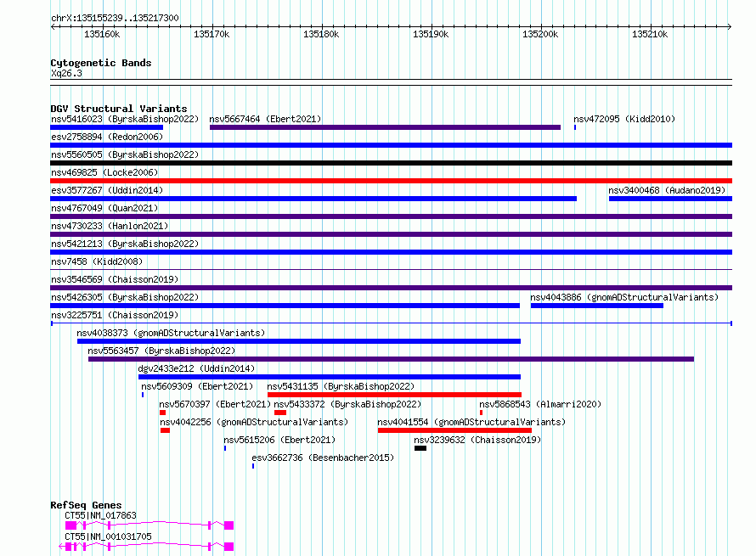Select the dgv2433e212 (Uddin2014) blue bar
Screen dimensions: 756x556
coord(330,377)
